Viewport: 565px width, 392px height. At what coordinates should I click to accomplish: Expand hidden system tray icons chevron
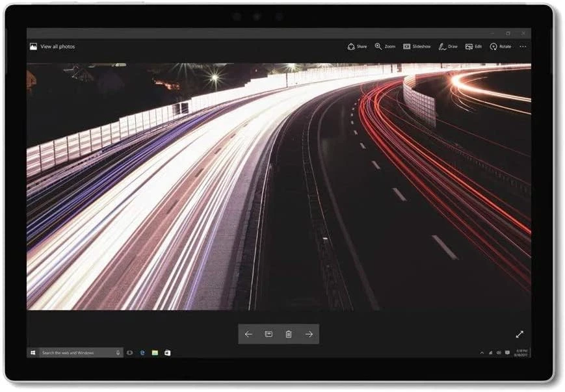[482, 352]
